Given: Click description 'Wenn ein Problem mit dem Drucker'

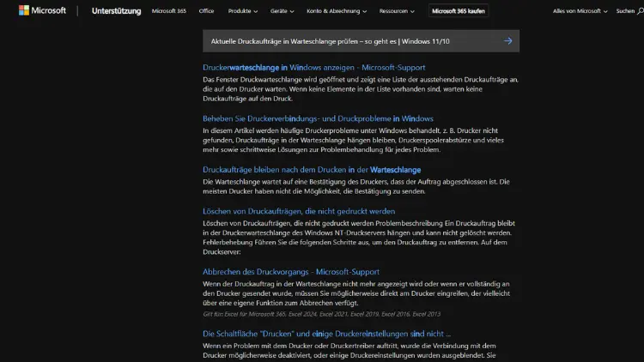Looking at the screenshot, I should pos(349,351).
